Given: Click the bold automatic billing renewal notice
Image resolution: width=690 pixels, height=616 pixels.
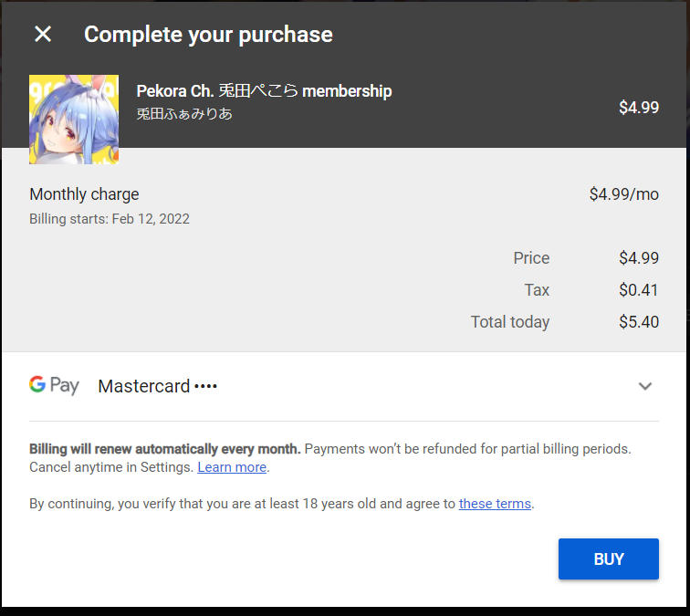Looking at the screenshot, I should point(165,449).
